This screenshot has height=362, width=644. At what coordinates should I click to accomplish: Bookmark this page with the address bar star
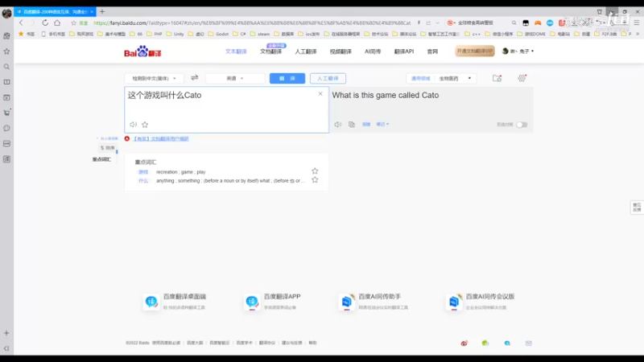(x=73, y=23)
